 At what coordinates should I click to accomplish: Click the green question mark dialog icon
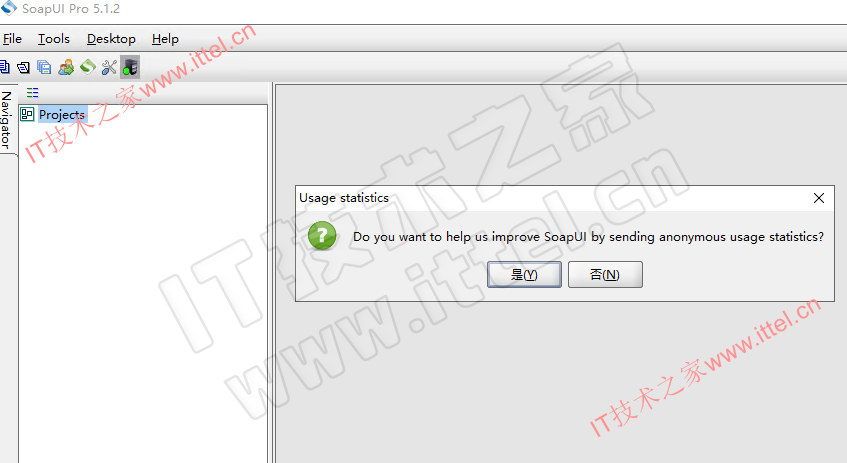(322, 236)
